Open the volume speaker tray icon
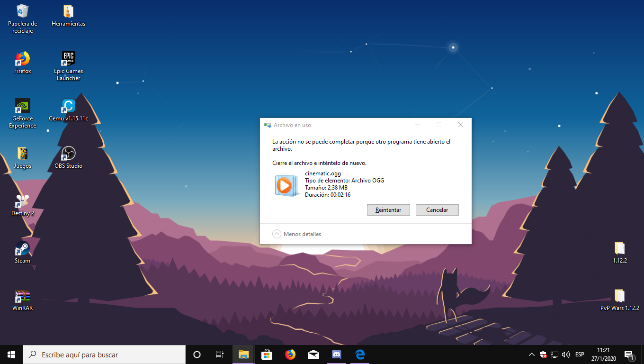 (x=566, y=355)
